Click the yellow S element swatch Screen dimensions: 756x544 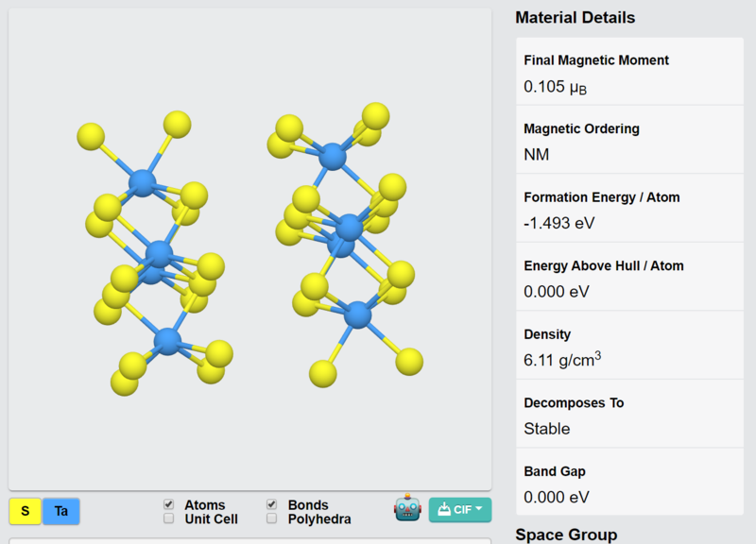[26, 511]
